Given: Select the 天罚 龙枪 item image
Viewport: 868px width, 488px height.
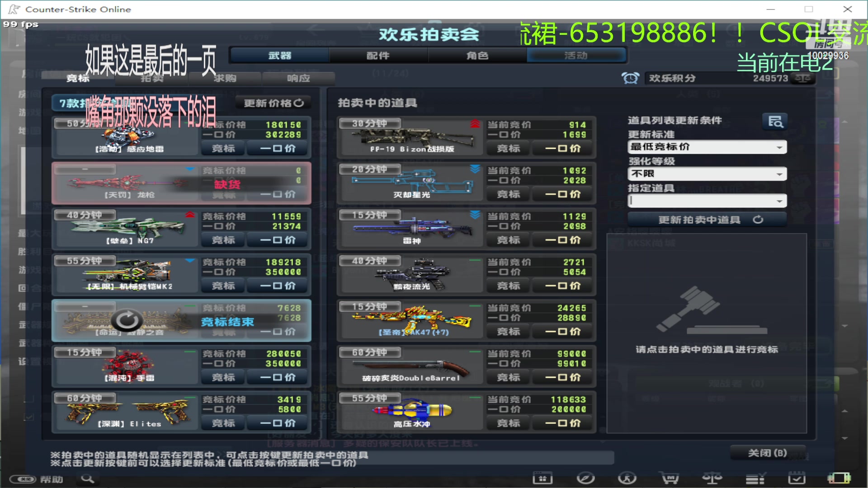Looking at the screenshot, I should 128,183.
